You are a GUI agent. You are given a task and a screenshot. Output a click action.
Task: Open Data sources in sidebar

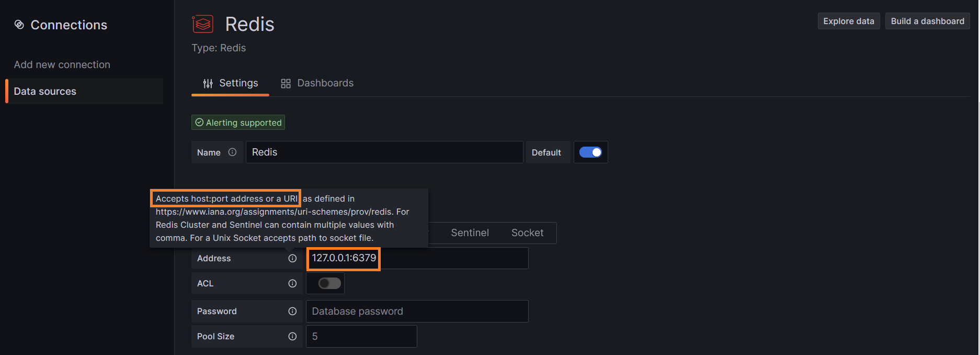[x=84, y=91]
